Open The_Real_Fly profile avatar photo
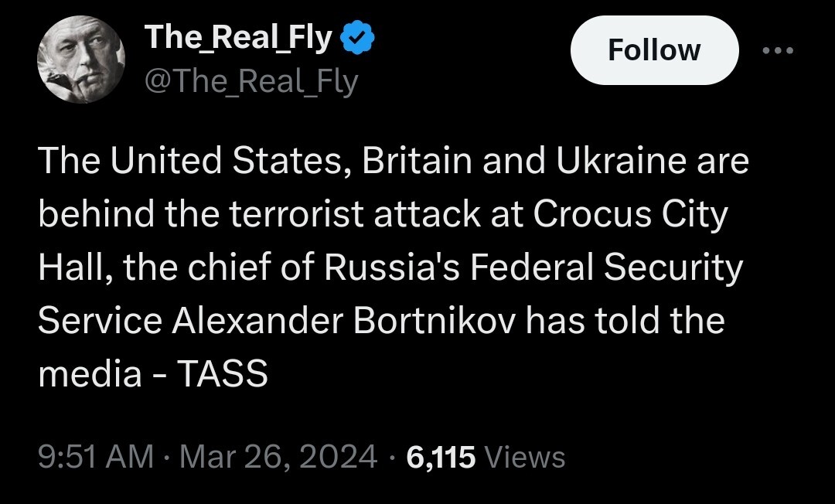Screen dimensions: 835x504 [x=81, y=60]
